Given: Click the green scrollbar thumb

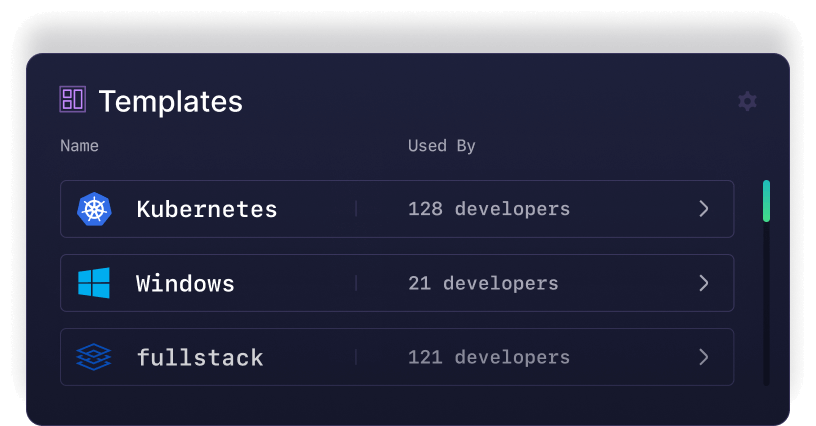Looking at the screenshot, I should pos(766,200).
